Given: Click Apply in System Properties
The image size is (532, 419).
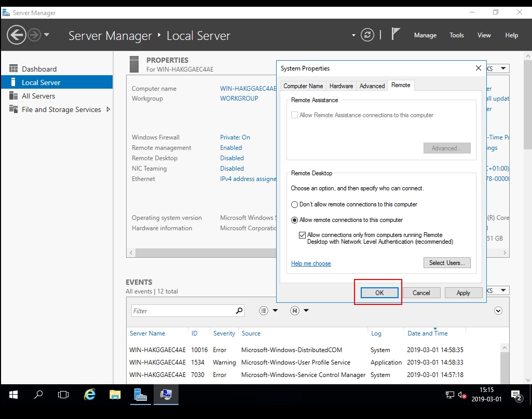Looking at the screenshot, I should click(x=463, y=292).
